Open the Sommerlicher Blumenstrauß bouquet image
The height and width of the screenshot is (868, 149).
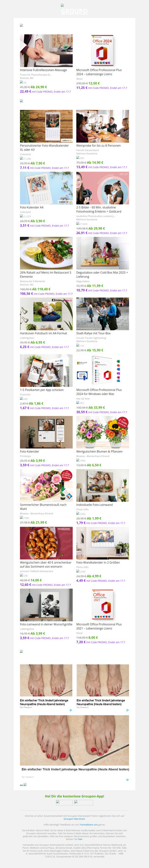point(46,485)
